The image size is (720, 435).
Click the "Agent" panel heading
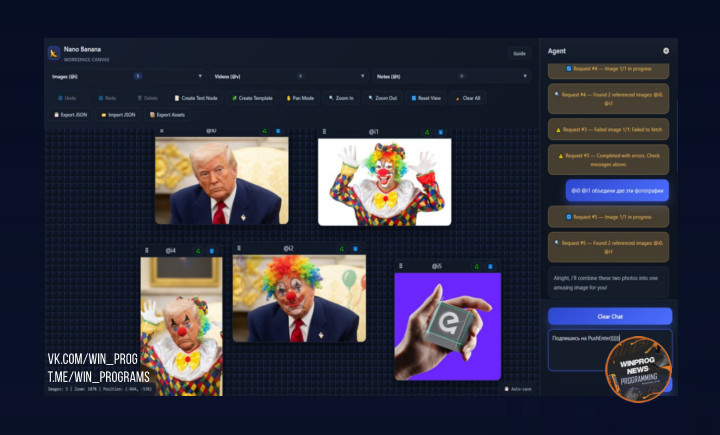[557, 51]
